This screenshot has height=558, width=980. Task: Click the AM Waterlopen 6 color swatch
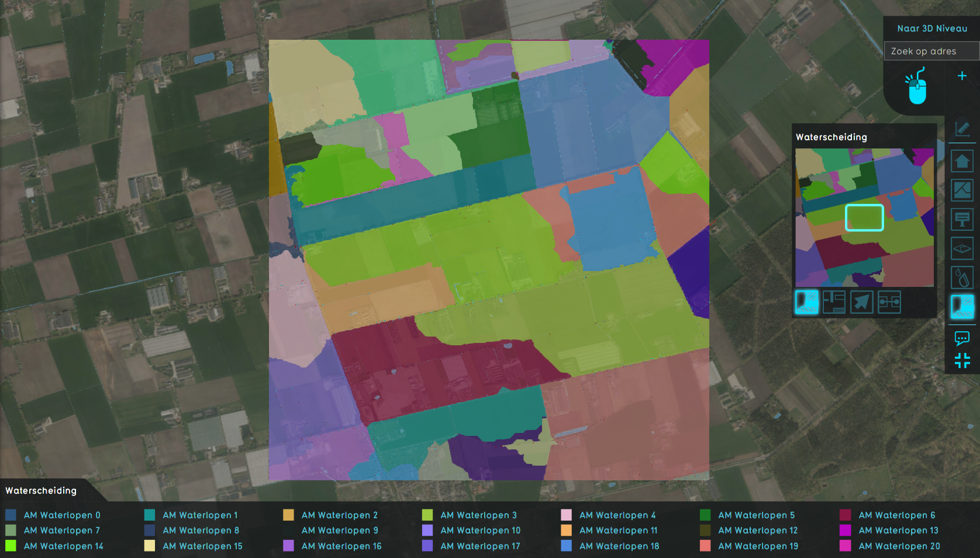click(x=846, y=515)
